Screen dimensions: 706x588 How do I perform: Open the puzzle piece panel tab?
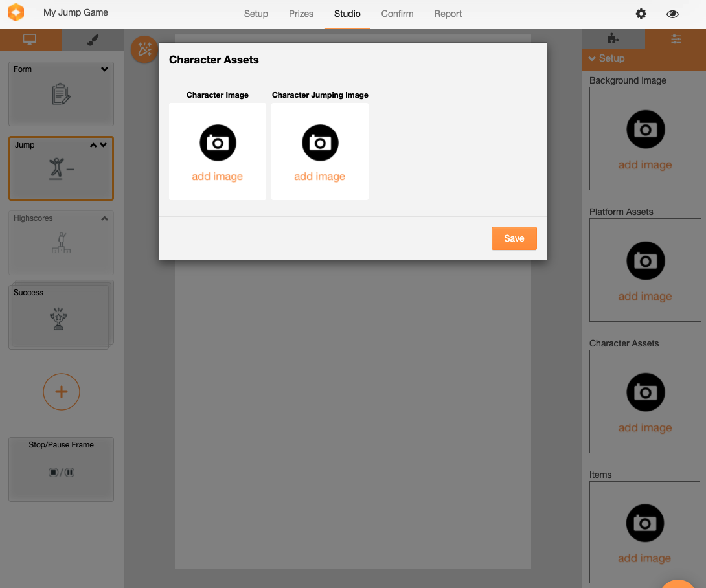pos(612,39)
